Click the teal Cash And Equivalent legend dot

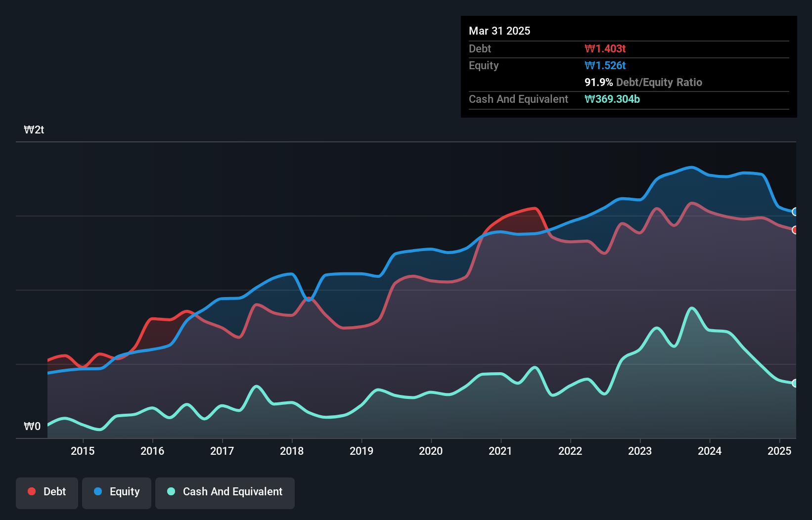pos(170,492)
